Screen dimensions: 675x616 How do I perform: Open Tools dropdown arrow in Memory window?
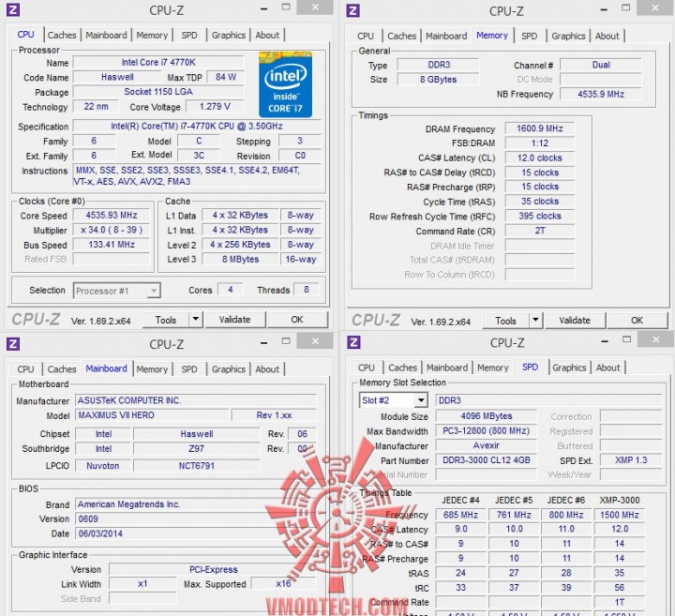tap(535, 320)
